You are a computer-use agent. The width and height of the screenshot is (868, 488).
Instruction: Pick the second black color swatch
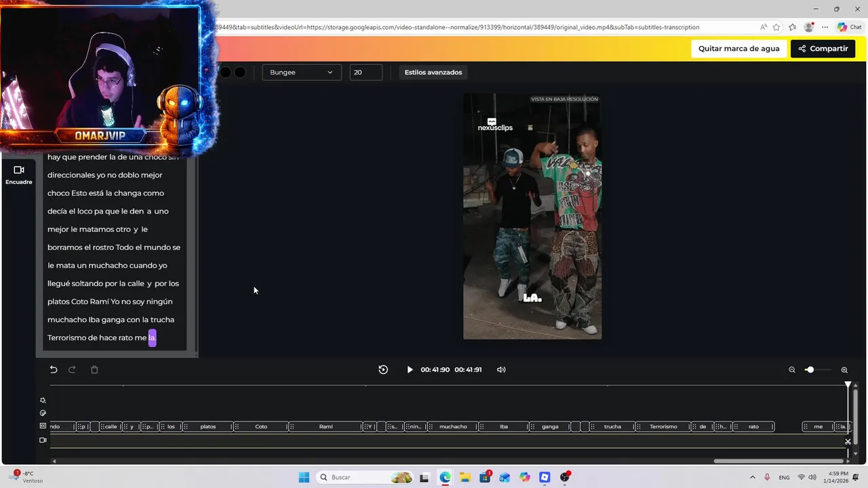(240, 73)
